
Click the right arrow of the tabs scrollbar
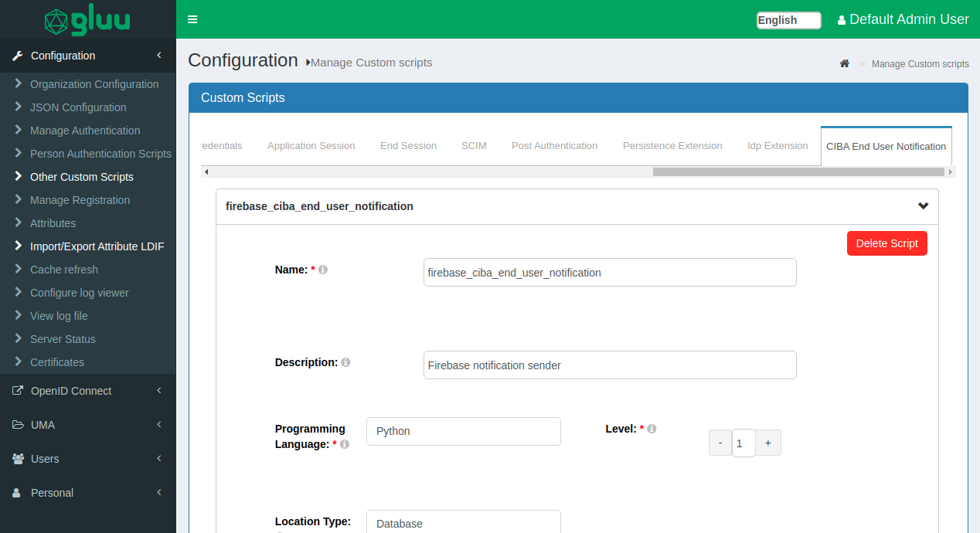point(951,171)
